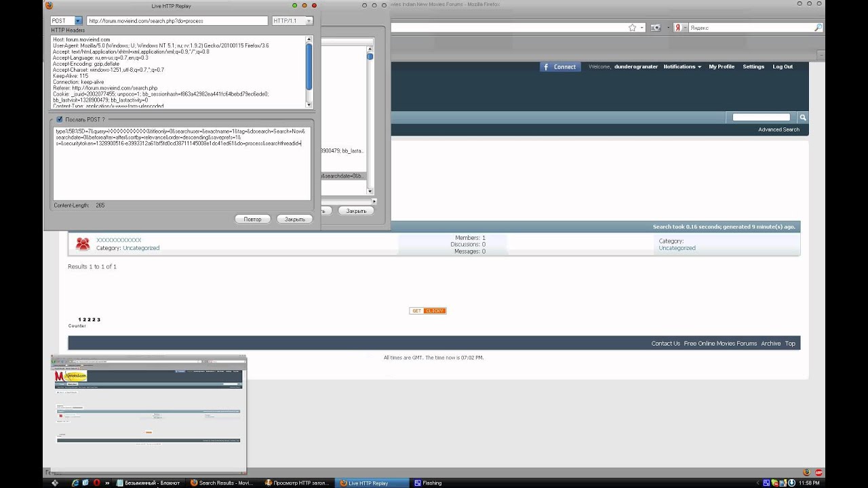Click the 12223 counter image
Screen dimensions: 868x488
[x=89, y=319]
